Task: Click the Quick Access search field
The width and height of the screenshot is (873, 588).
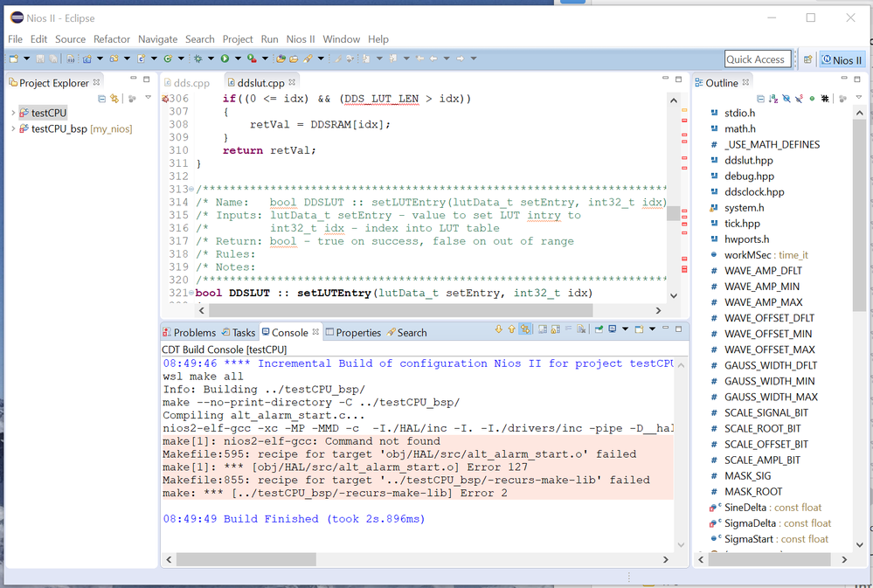Action: [758, 59]
